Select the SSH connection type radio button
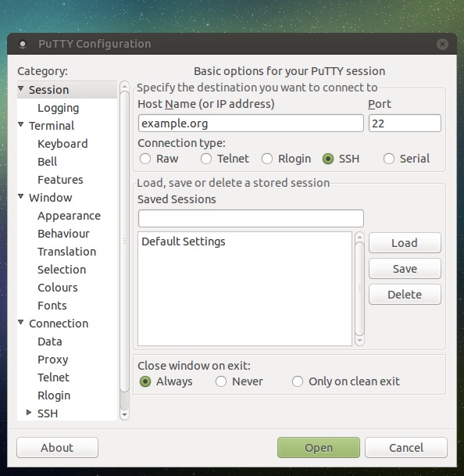 pos(328,159)
